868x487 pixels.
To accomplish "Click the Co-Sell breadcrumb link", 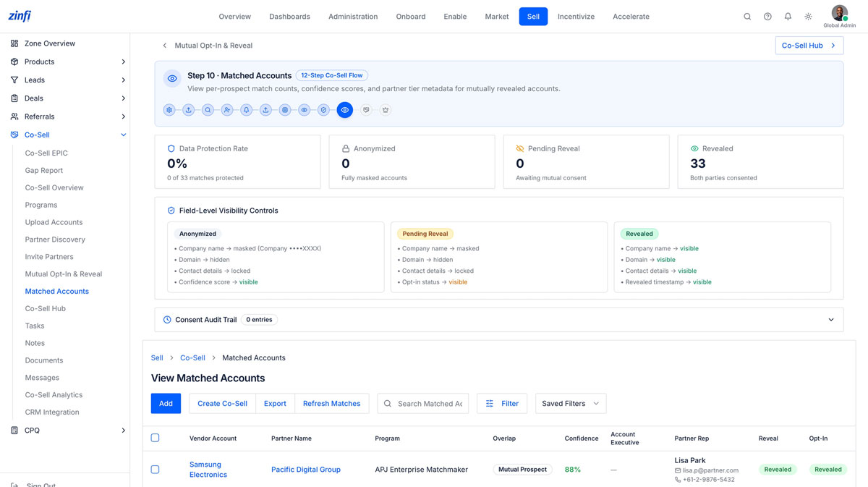I will click(x=192, y=358).
